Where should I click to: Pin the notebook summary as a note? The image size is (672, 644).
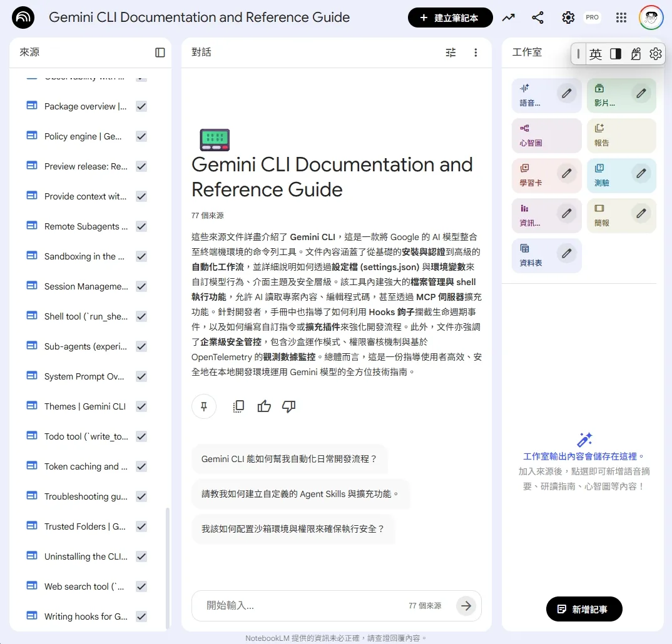(x=204, y=406)
